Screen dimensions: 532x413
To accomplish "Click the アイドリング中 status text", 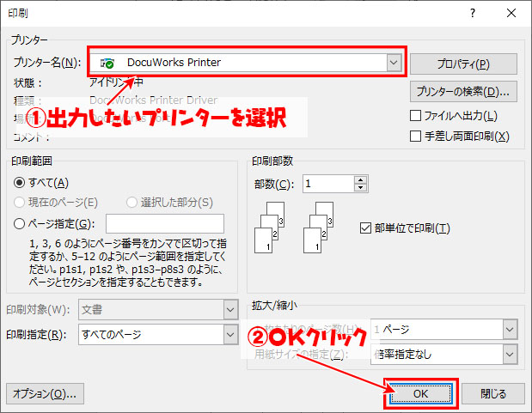I will pos(116,82).
